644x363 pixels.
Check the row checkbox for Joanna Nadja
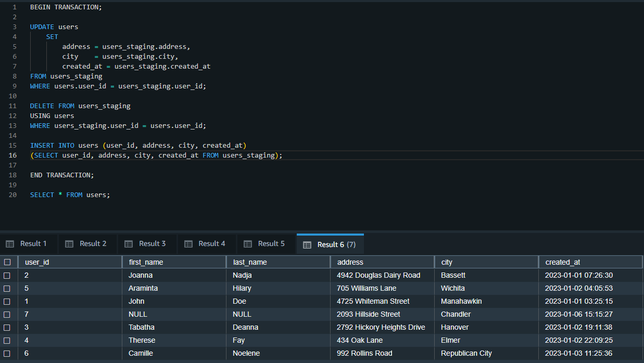coord(7,275)
